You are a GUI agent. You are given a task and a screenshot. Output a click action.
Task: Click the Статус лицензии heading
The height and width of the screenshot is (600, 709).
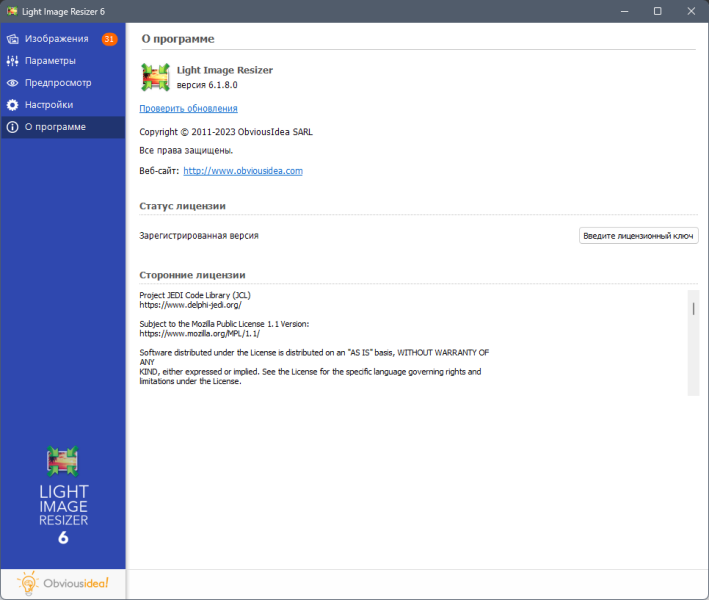click(182, 206)
